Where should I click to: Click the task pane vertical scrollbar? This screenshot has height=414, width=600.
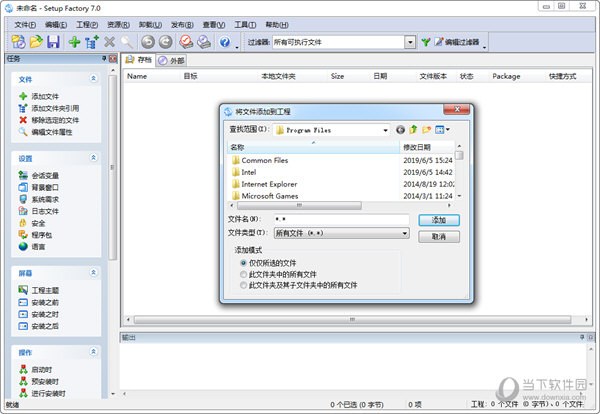pos(112,167)
